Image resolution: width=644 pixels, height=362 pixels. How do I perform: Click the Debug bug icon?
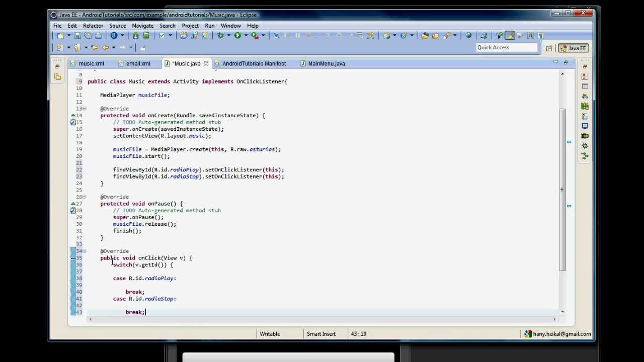coord(220,36)
